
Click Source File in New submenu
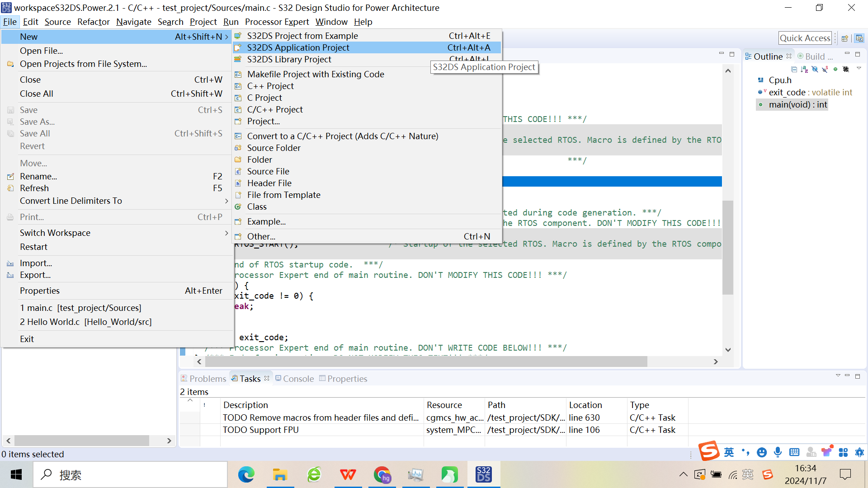[x=268, y=171]
